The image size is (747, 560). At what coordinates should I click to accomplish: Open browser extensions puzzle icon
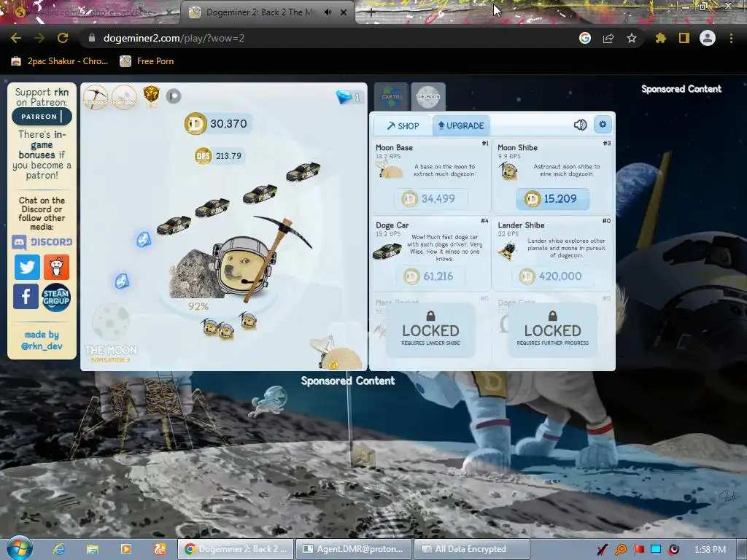(x=661, y=38)
